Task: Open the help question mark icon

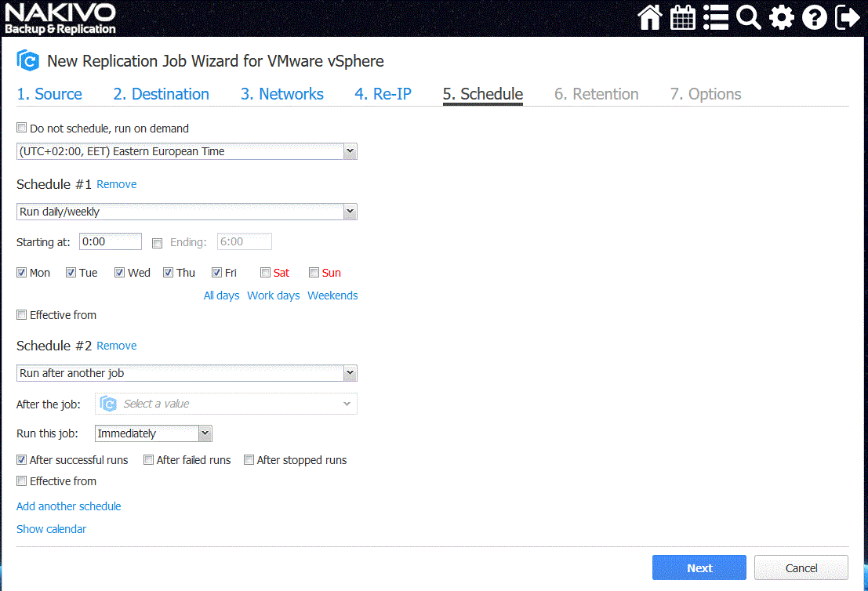Action: click(815, 17)
